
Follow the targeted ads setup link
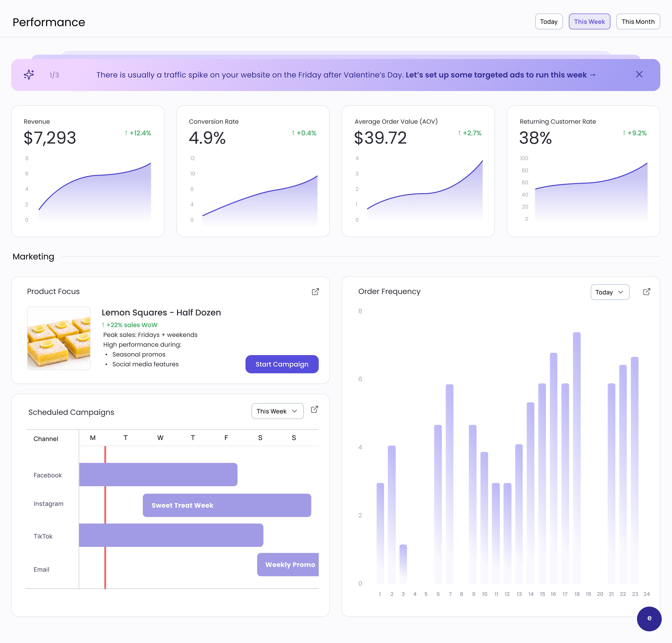coord(500,75)
